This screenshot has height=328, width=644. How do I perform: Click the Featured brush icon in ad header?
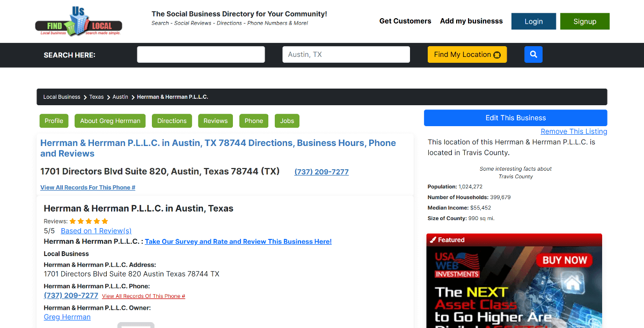pyautogui.click(x=433, y=240)
